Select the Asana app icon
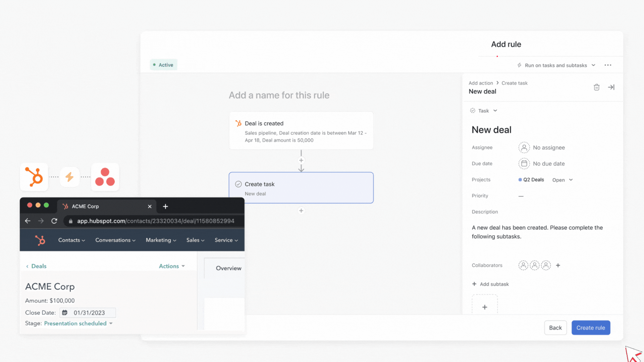This screenshot has width=644, height=362. 105,177
